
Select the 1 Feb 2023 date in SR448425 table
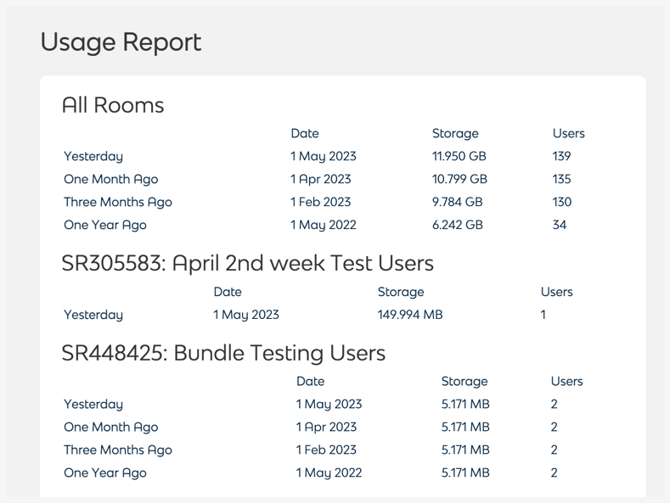(x=326, y=450)
